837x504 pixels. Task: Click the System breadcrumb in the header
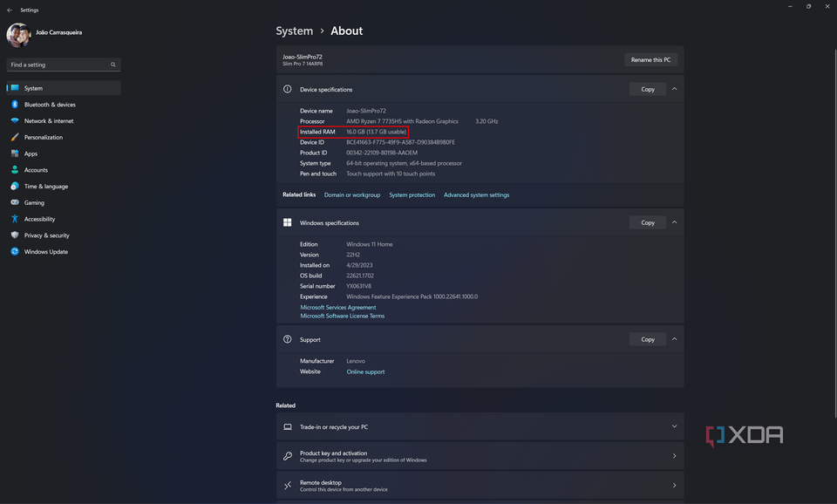click(x=294, y=31)
